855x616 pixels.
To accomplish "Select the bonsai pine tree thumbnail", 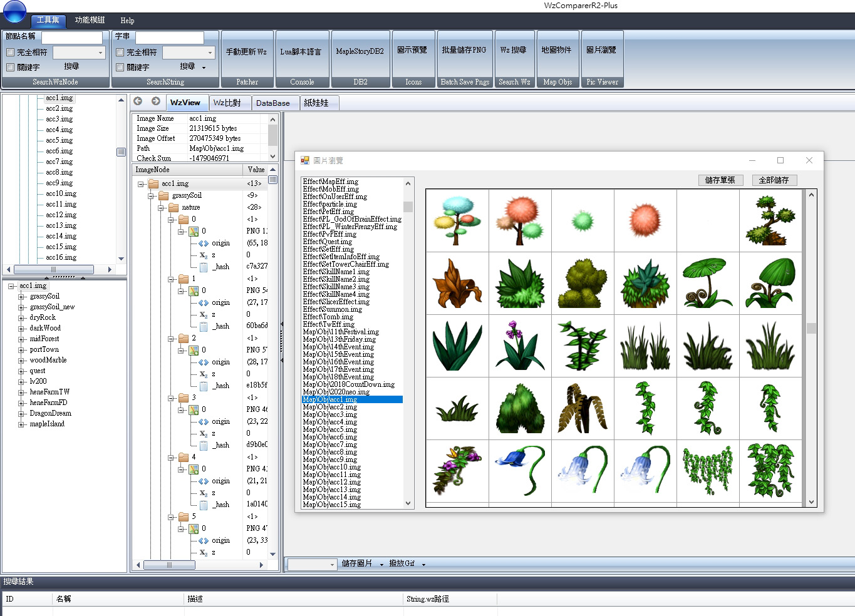I will 770,220.
